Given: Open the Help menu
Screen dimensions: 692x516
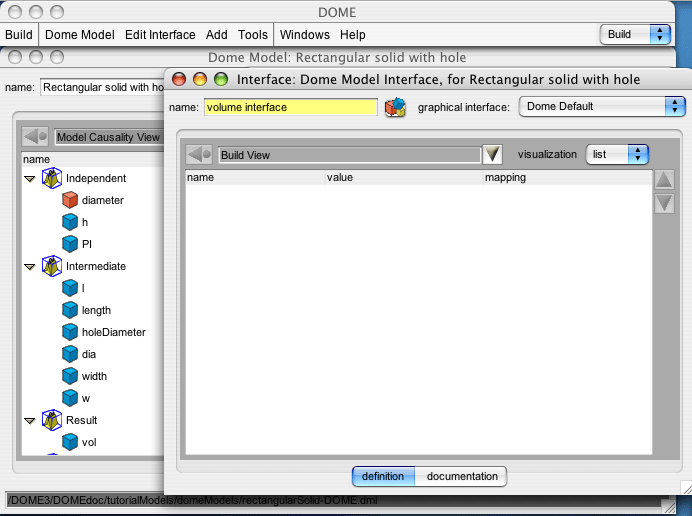Looking at the screenshot, I should [x=353, y=34].
